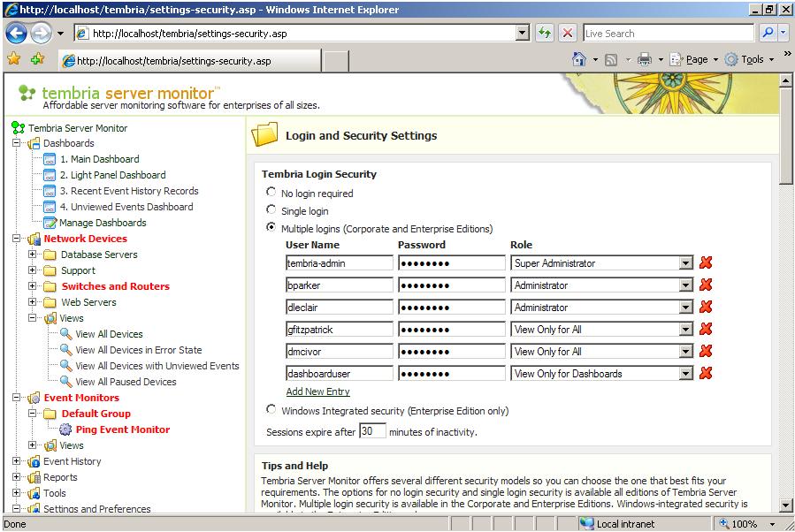Open role dropdown for tembria-admin

point(685,263)
